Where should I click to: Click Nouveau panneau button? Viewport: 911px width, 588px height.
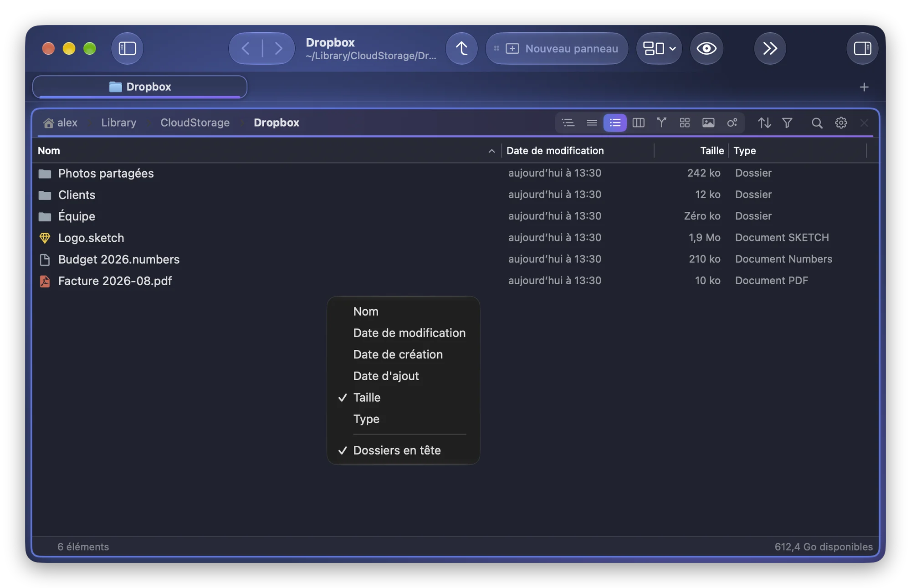pyautogui.click(x=557, y=48)
